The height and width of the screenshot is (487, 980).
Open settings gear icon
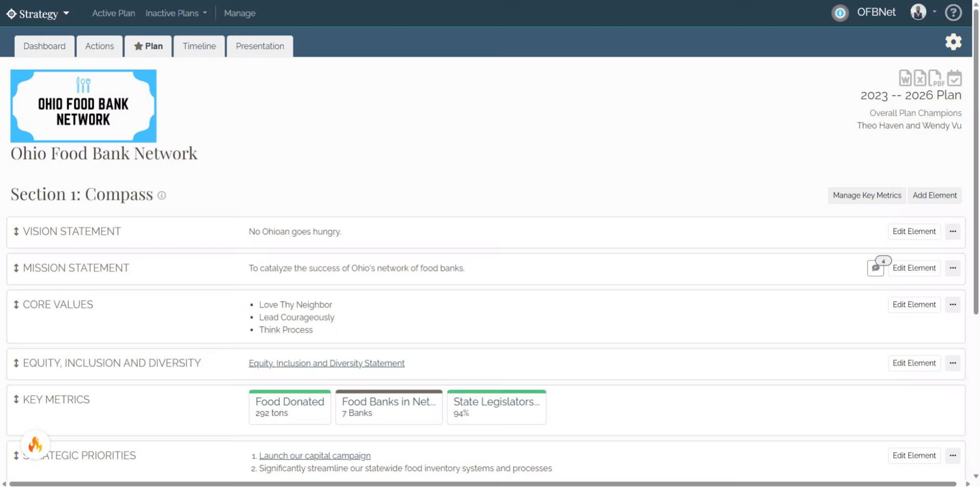[953, 42]
